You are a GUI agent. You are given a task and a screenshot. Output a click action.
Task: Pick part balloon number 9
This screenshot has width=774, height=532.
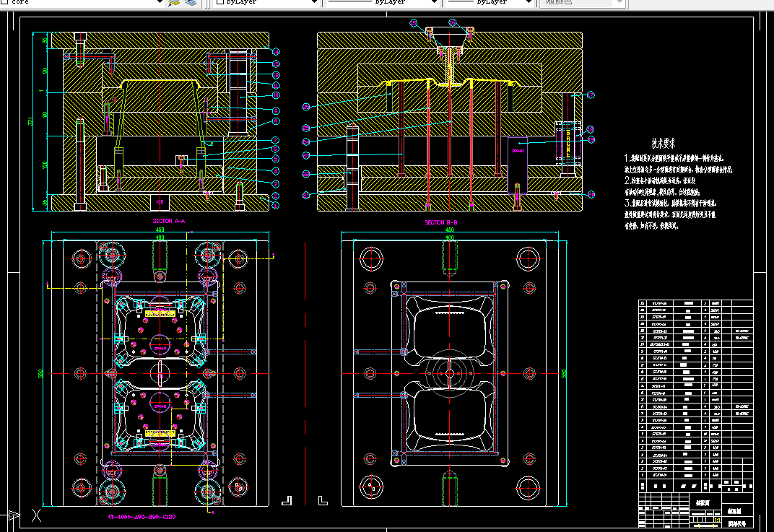(x=275, y=111)
